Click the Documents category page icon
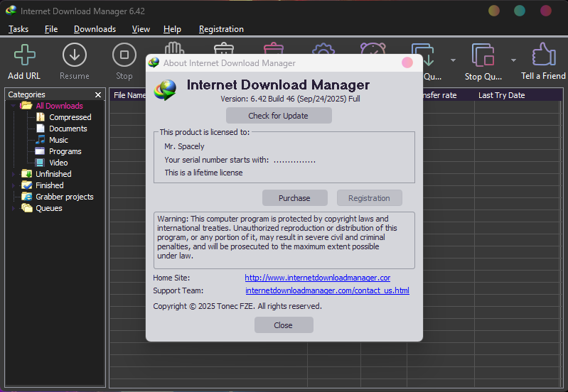The width and height of the screenshot is (568, 392). pos(41,129)
